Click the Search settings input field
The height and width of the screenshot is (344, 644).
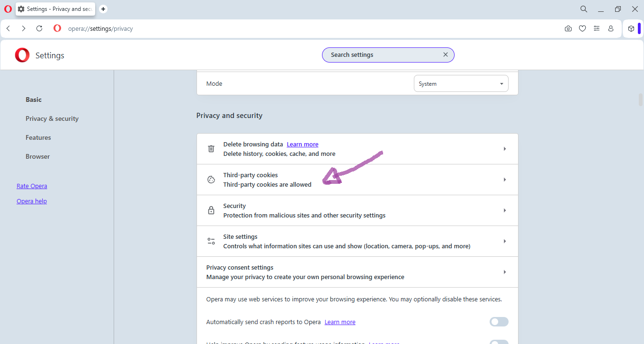click(x=384, y=55)
